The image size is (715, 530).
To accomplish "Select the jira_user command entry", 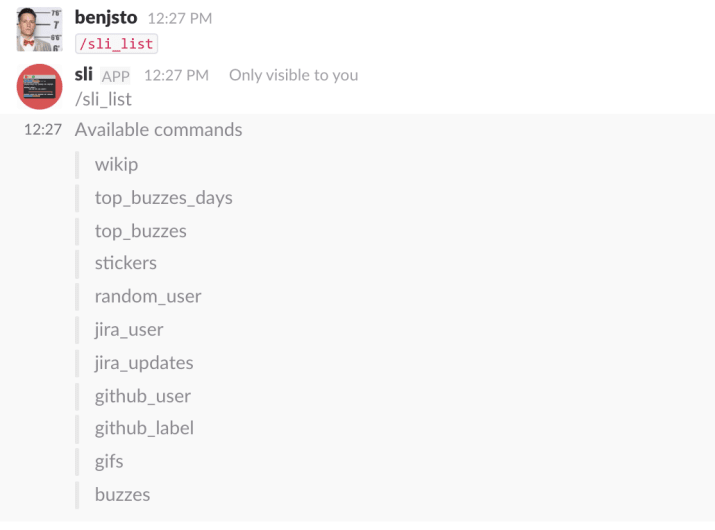I will (x=129, y=330).
